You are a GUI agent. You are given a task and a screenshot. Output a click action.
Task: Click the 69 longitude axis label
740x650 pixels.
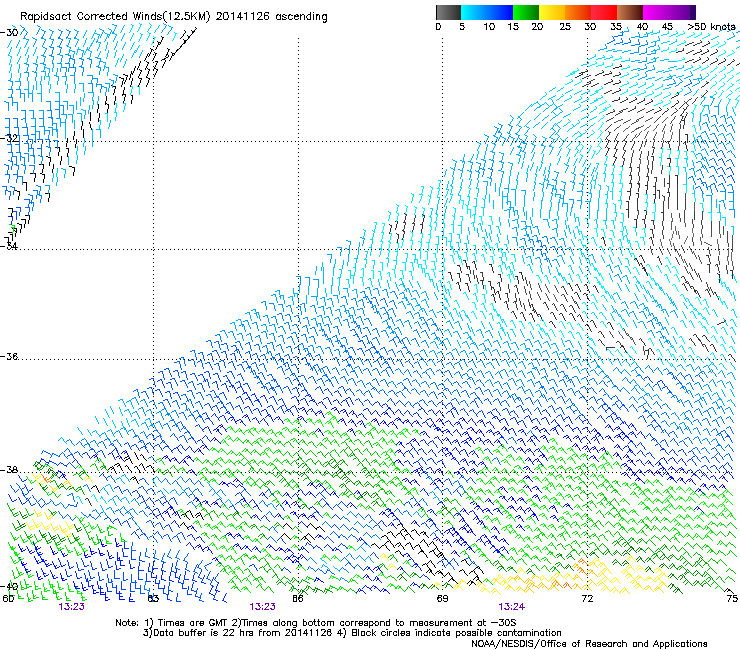click(442, 599)
